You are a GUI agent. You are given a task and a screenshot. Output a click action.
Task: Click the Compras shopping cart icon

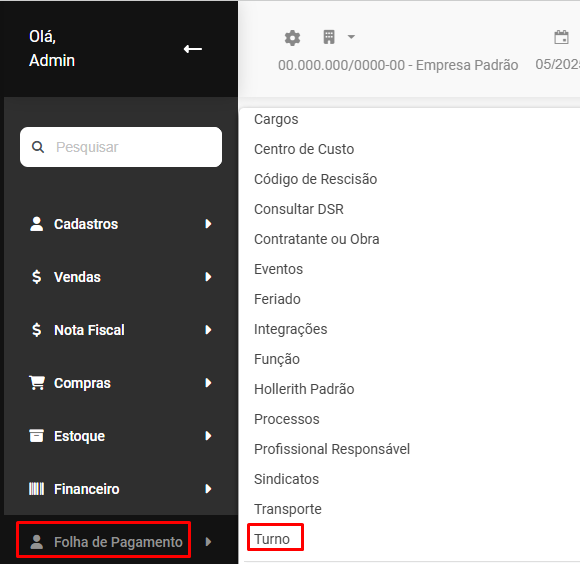pyautogui.click(x=37, y=383)
